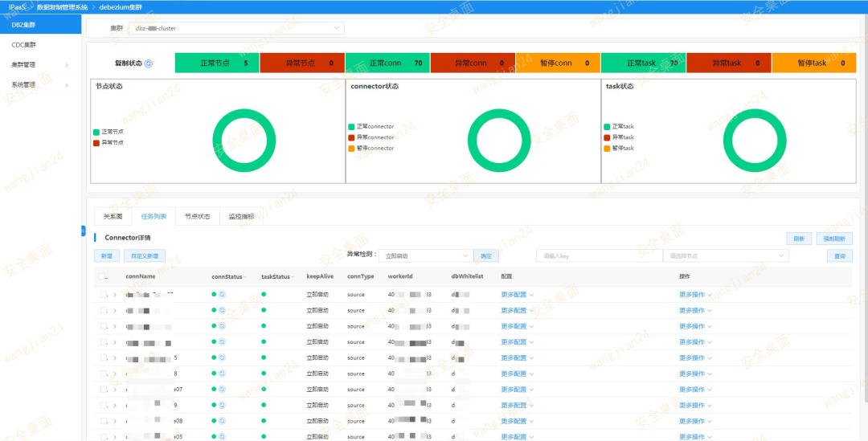This screenshot has width=868, height=441.
Task: Expand the row ending e07
Action: pos(115,390)
